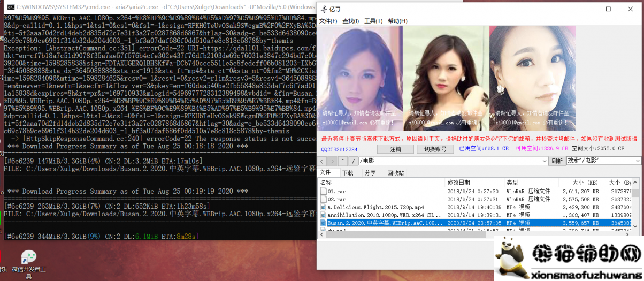This screenshot has height=281, width=644.
Task: Select the 01.rar file icon
Action: (x=324, y=191)
